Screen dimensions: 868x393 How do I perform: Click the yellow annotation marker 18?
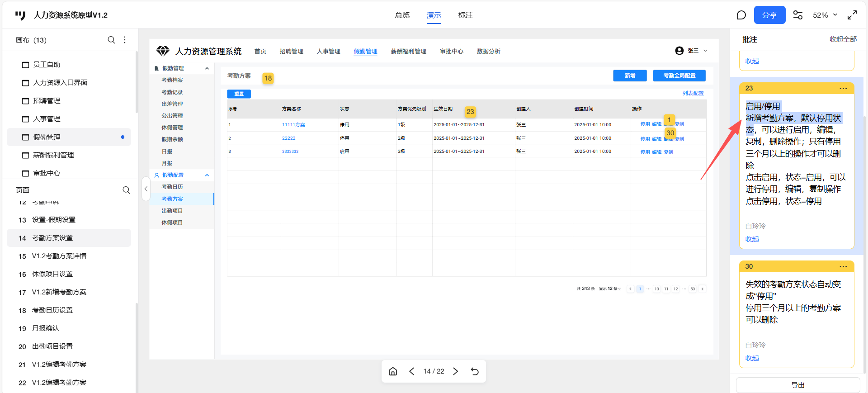(268, 78)
